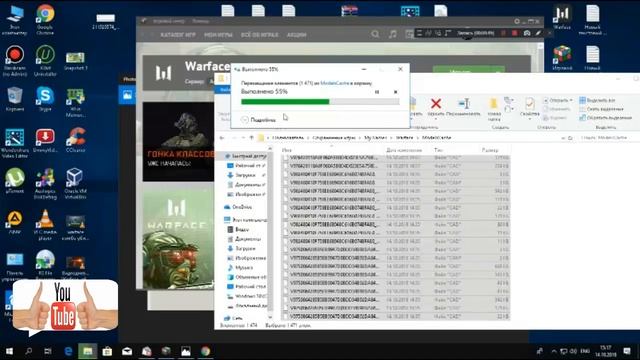Pause the file deletion progress
The width and height of the screenshot is (640, 360).
[377, 92]
